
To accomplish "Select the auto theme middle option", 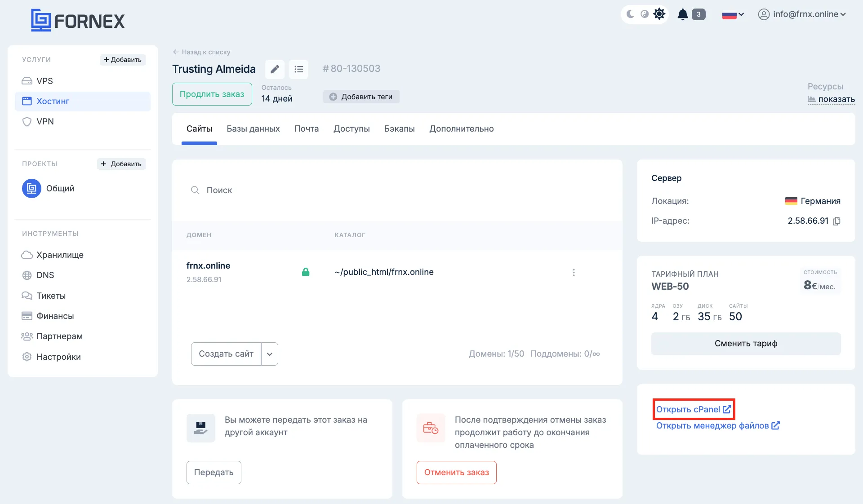I will [645, 14].
